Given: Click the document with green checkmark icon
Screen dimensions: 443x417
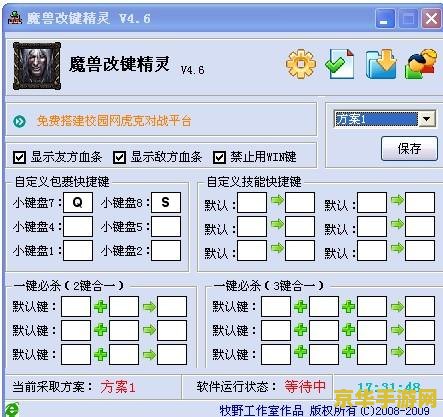Looking at the screenshot, I should 340,64.
